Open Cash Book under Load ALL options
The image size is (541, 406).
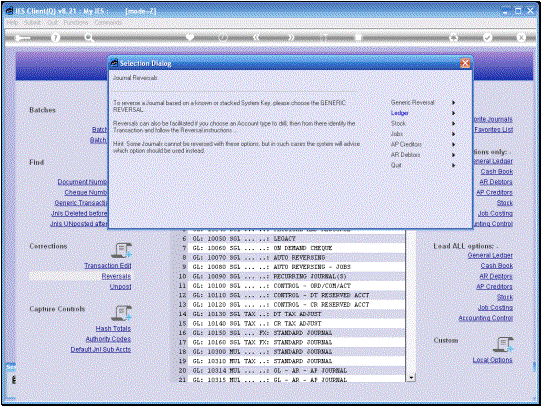[x=497, y=266]
